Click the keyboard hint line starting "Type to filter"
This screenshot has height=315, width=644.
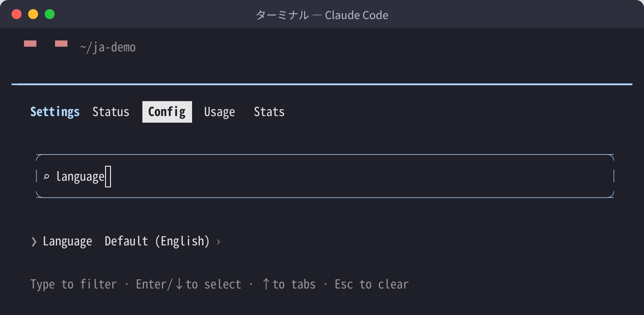pos(219,284)
